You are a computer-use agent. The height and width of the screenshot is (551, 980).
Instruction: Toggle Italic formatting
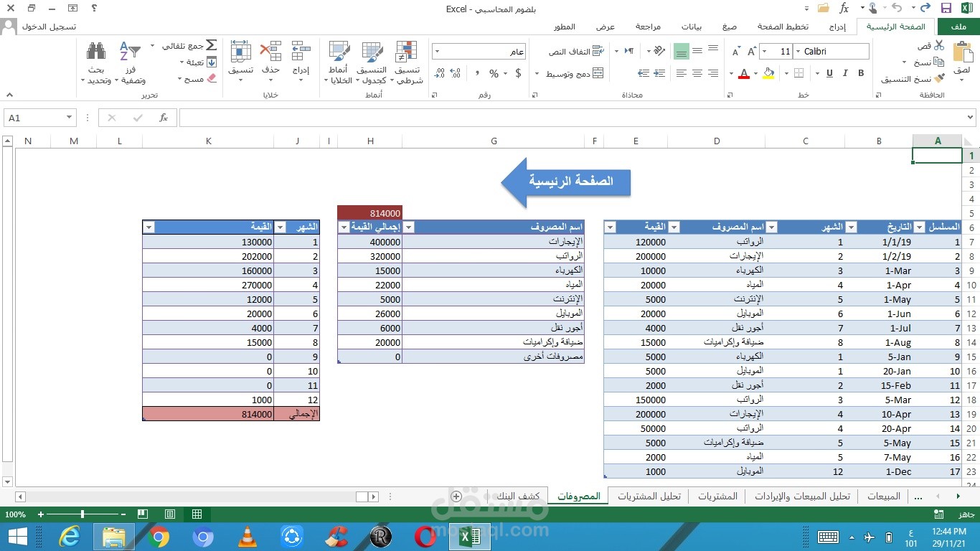845,73
